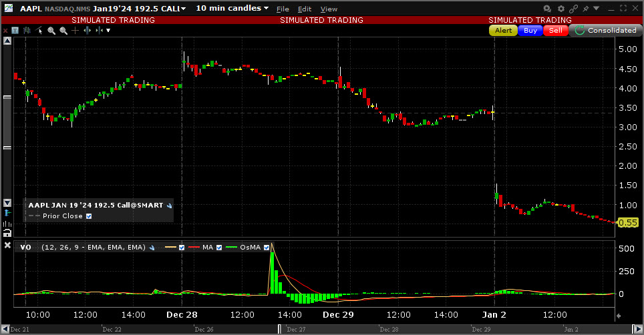Click the 0.55 last price label
This screenshot has width=644, height=335.
[628, 223]
